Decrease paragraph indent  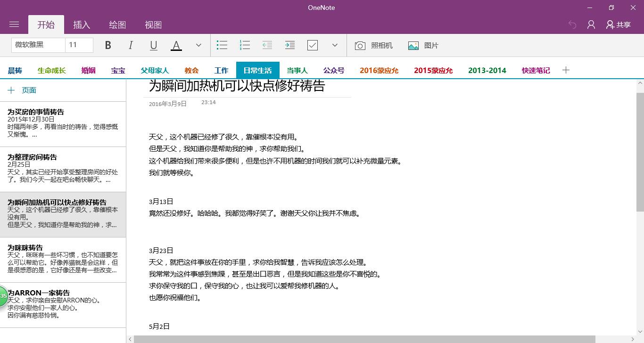click(267, 45)
